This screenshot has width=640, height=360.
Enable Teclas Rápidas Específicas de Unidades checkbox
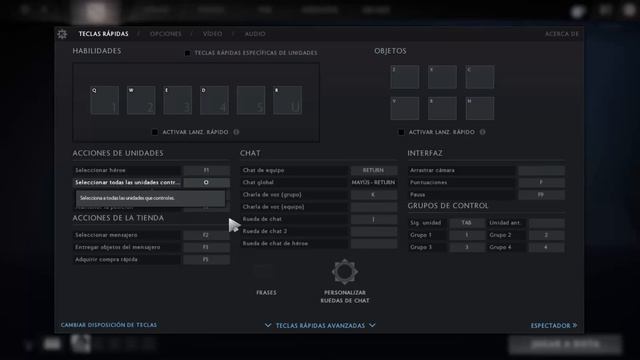187,53
